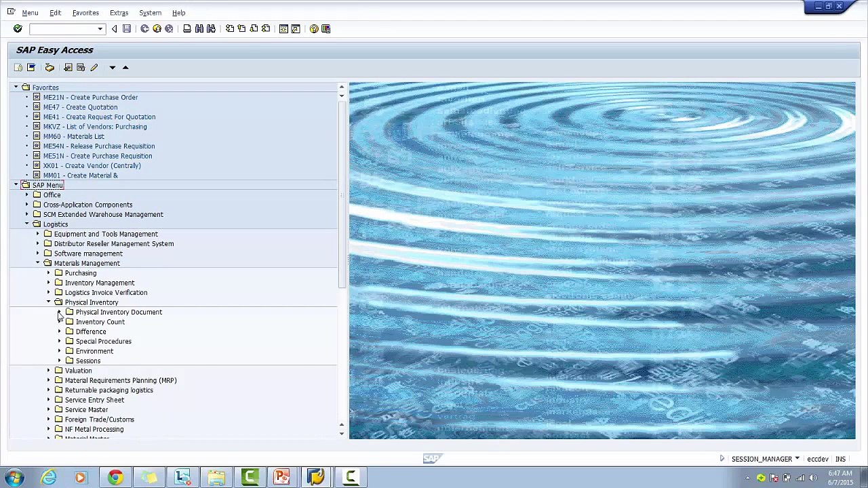The image size is (868, 488).
Task: Open the System menu
Action: 150,13
